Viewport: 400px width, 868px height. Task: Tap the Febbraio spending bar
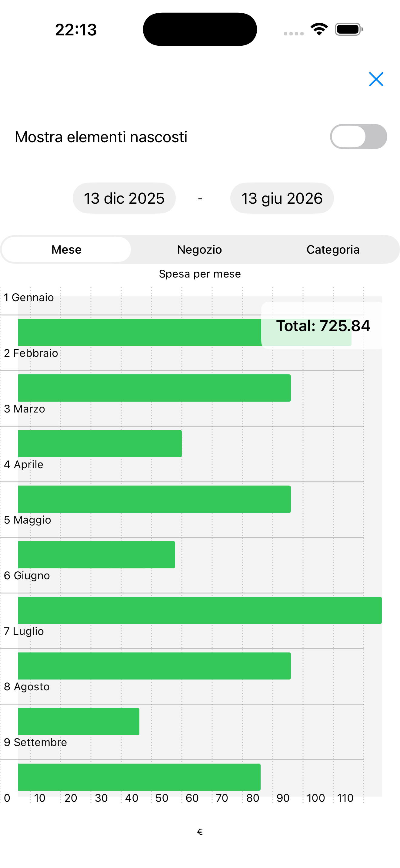click(154, 388)
